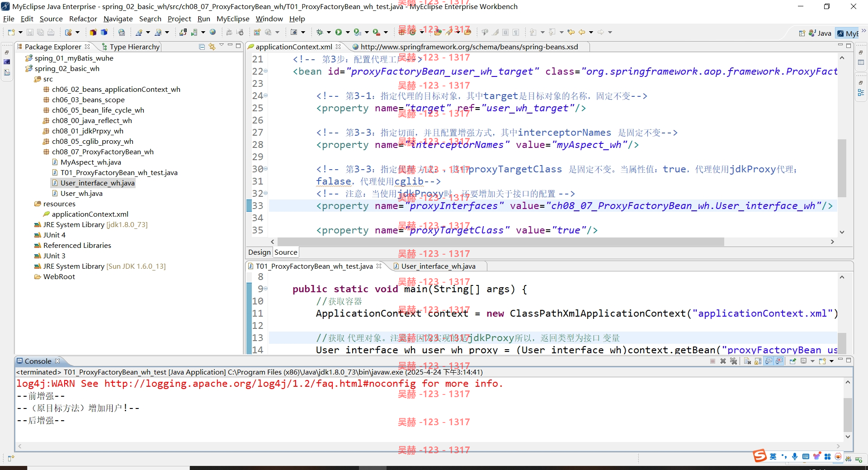
Task: Click the Save toolbar icon
Action: coord(30,32)
